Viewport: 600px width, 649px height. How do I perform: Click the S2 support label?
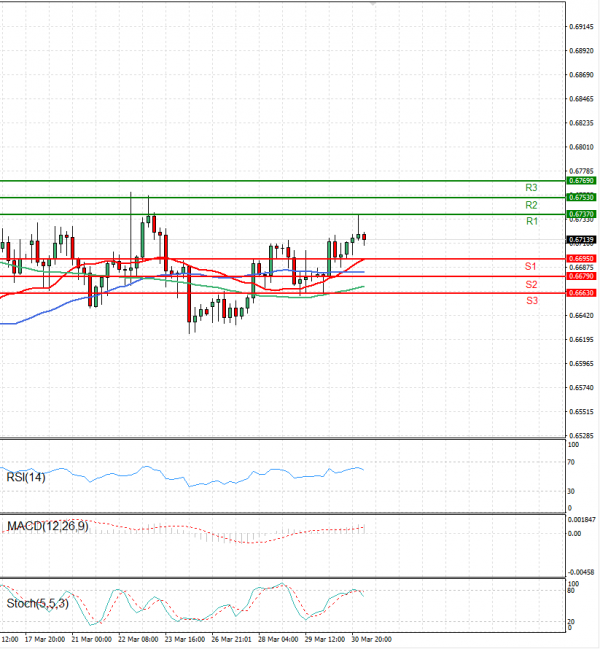(x=531, y=284)
